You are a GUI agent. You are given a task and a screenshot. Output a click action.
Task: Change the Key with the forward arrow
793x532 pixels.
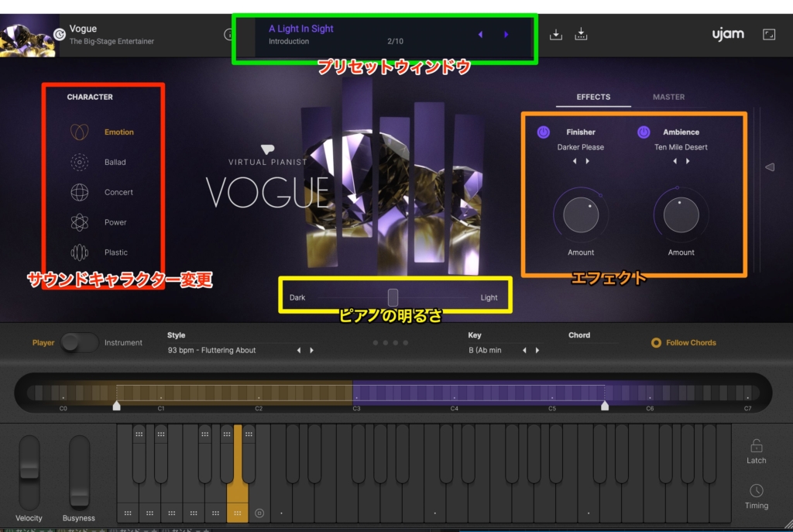point(537,350)
